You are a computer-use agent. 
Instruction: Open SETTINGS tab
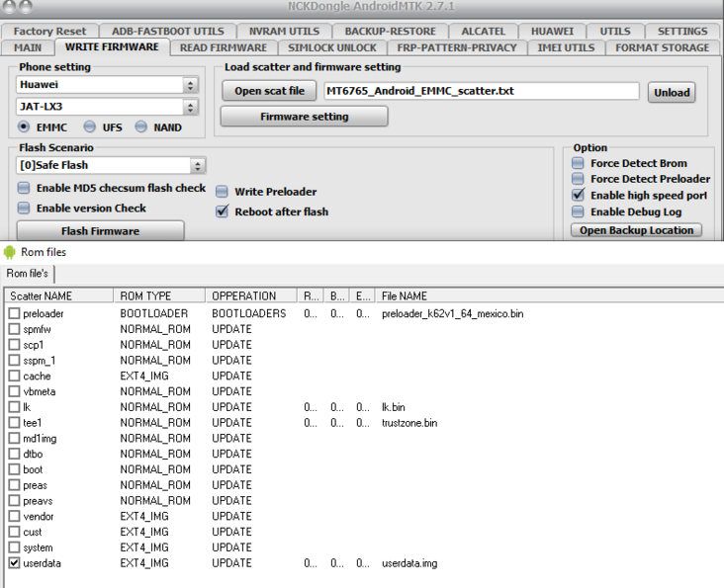[x=682, y=32]
